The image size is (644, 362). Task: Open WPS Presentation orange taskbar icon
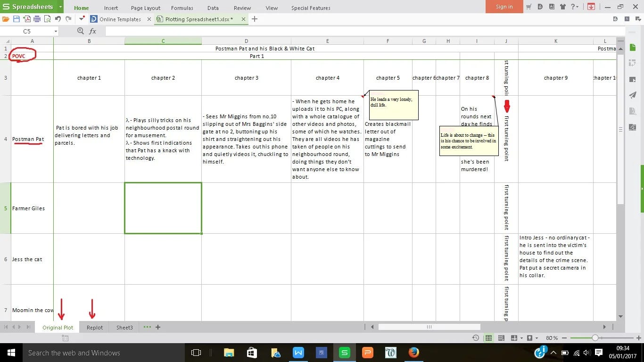click(x=367, y=353)
